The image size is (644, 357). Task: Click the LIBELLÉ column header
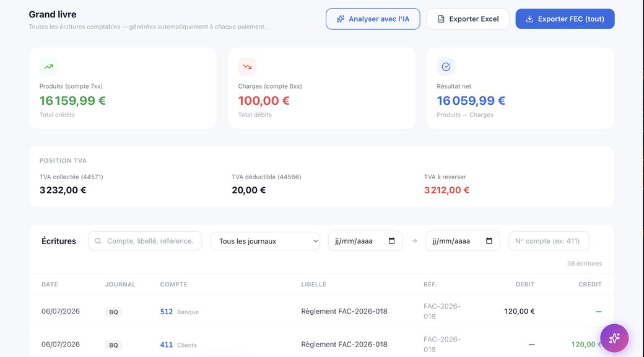coord(314,284)
